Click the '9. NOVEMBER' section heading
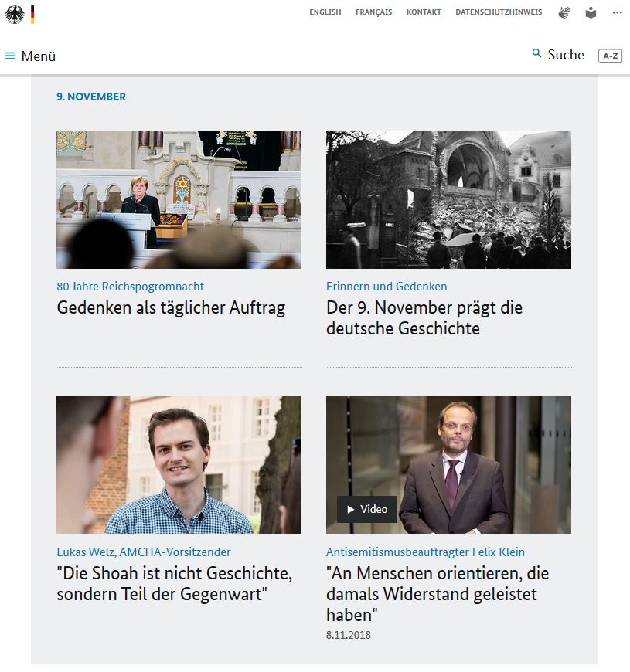This screenshot has height=672, width=630. click(91, 97)
